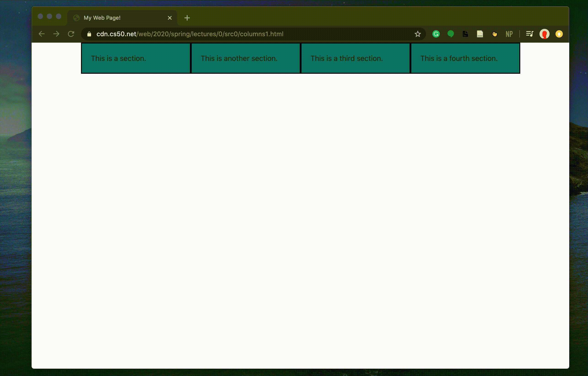The width and height of the screenshot is (588, 376).
Task: Click 'This is another section' text
Action: (x=239, y=58)
